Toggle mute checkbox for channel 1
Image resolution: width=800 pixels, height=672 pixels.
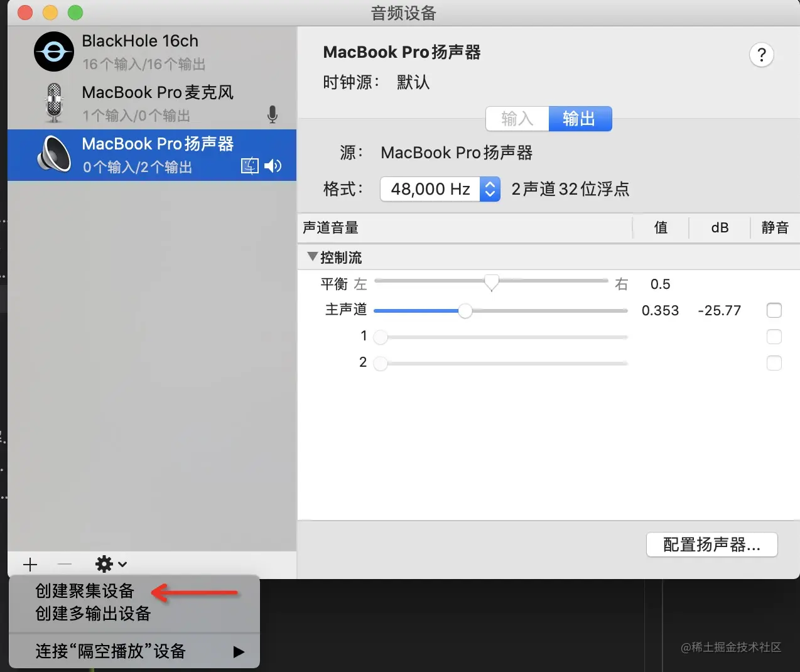pos(774,337)
